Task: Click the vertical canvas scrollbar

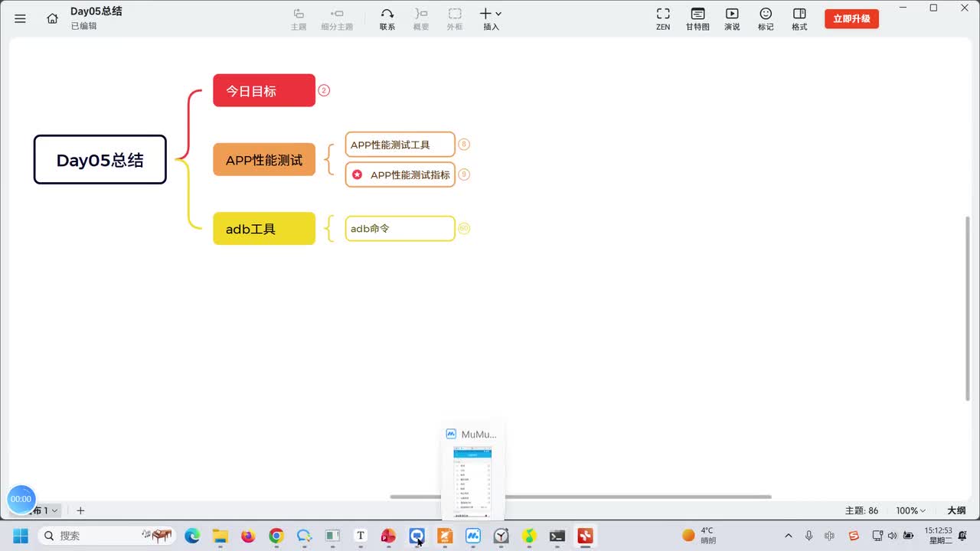Action: [968, 308]
